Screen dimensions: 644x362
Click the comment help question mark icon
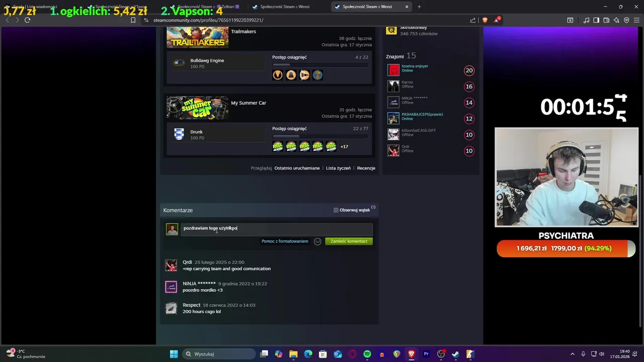tap(373, 207)
